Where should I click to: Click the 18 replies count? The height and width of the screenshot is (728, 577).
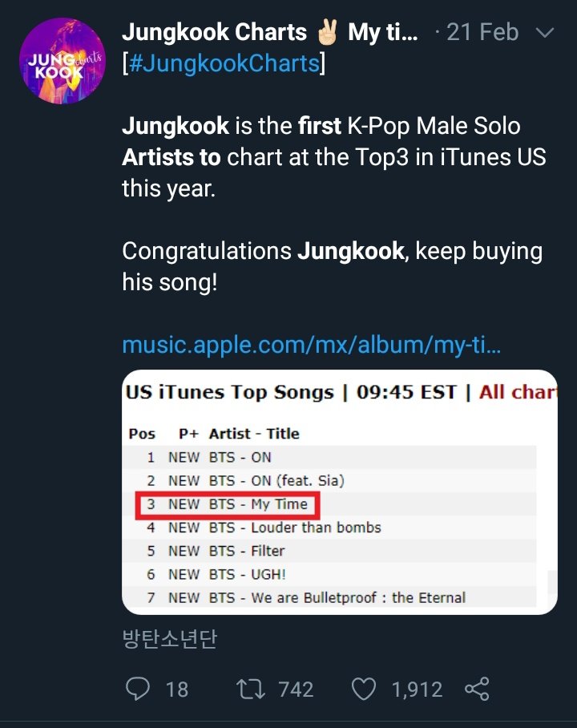click(x=176, y=689)
